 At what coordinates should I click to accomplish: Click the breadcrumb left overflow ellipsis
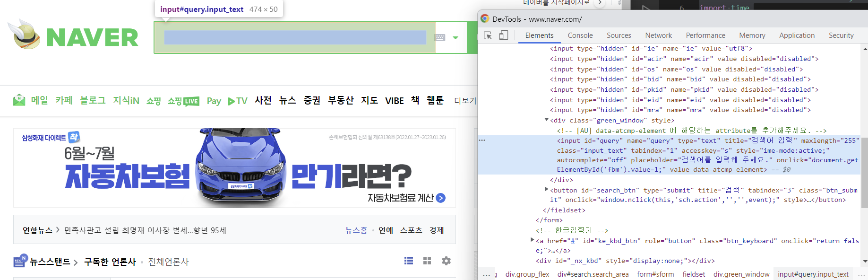coord(486,274)
